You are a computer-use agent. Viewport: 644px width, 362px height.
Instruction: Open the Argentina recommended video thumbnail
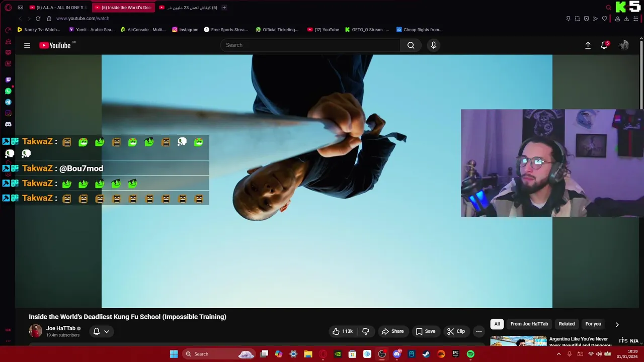518,341
